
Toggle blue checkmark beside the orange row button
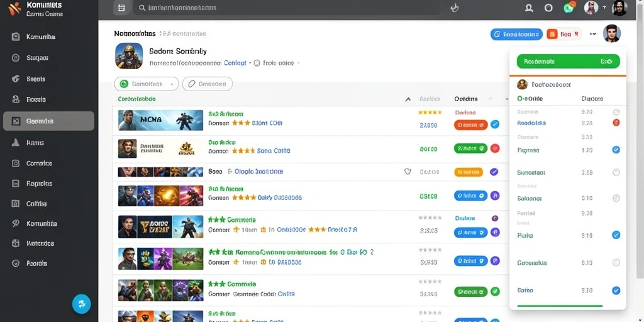[495, 125]
